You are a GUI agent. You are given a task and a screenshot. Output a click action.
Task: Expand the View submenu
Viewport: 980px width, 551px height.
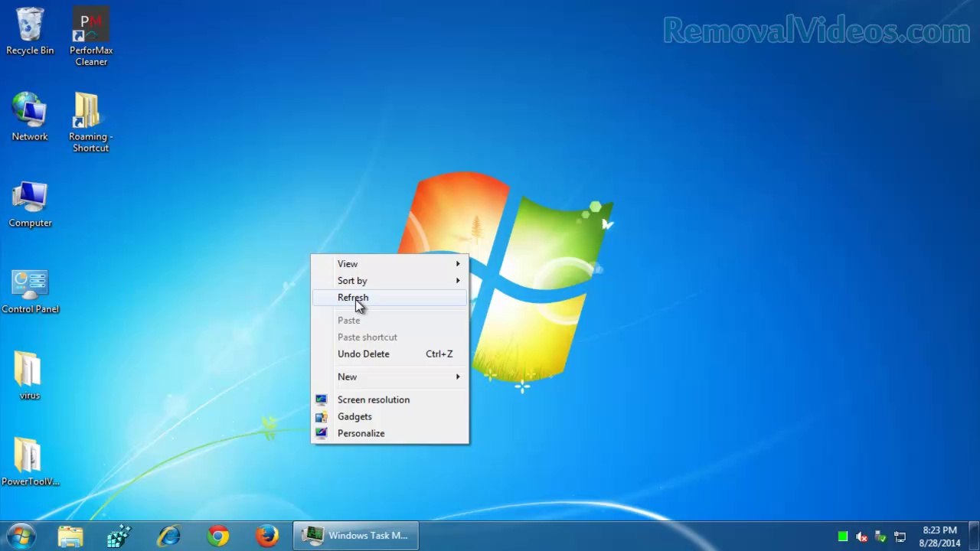390,264
